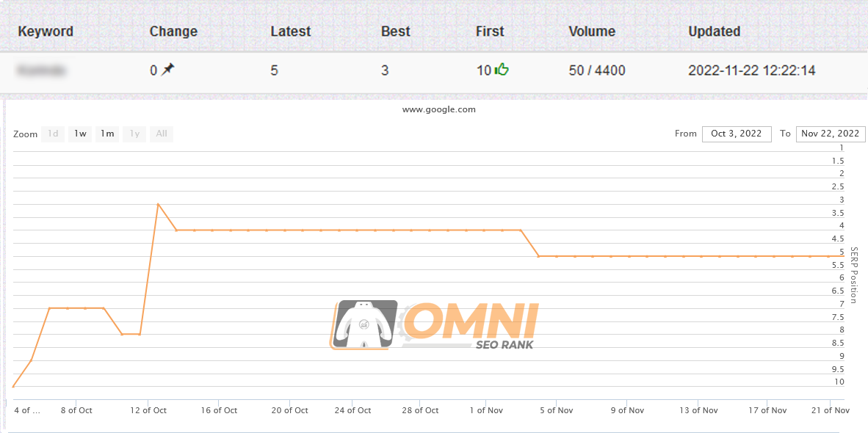Click the green thumbs-up icon beside 10
The height and width of the screenshot is (433, 868).
tap(502, 70)
